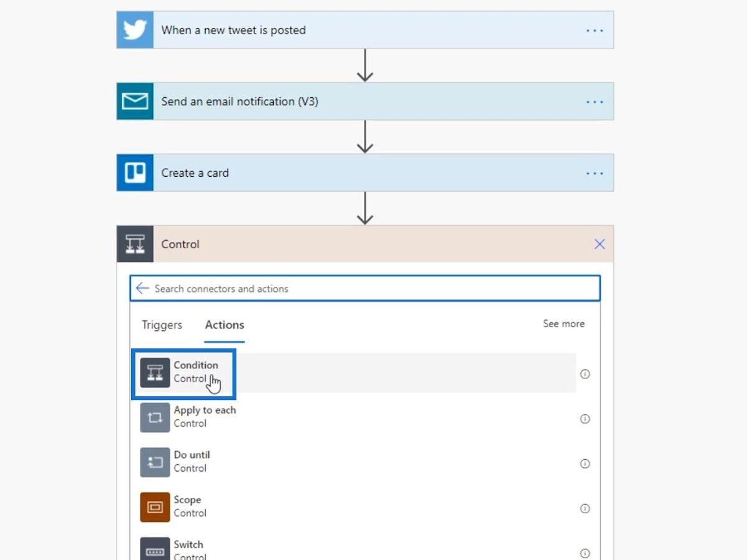Open info for Do until
Image resolution: width=747 pixels, height=560 pixels.
[585, 464]
